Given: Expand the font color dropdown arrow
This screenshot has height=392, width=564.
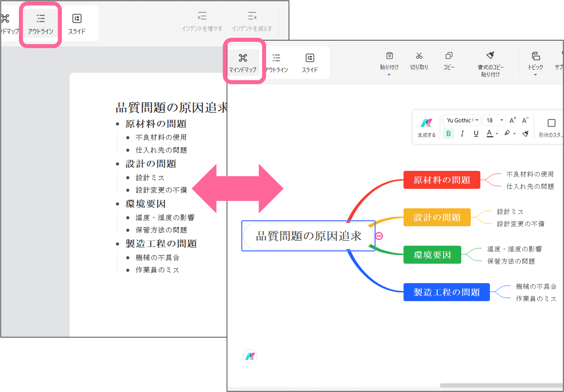Looking at the screenshot, I should click(497, 134).
